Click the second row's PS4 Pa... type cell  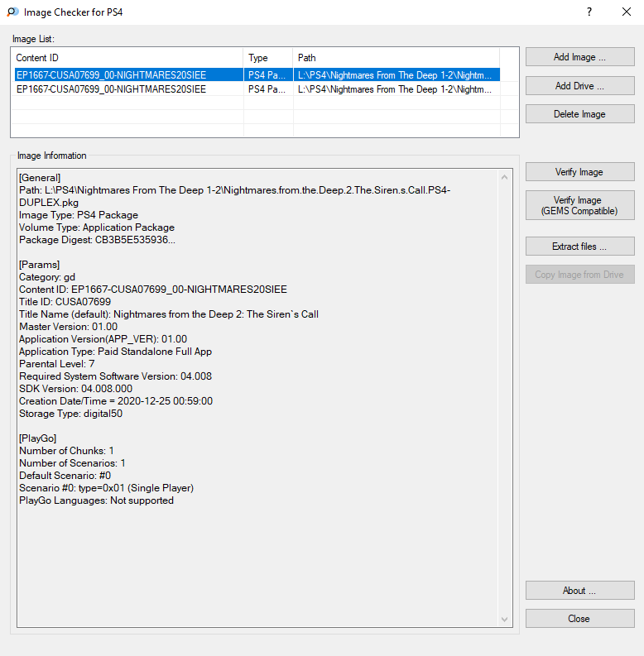coord(268,89)
